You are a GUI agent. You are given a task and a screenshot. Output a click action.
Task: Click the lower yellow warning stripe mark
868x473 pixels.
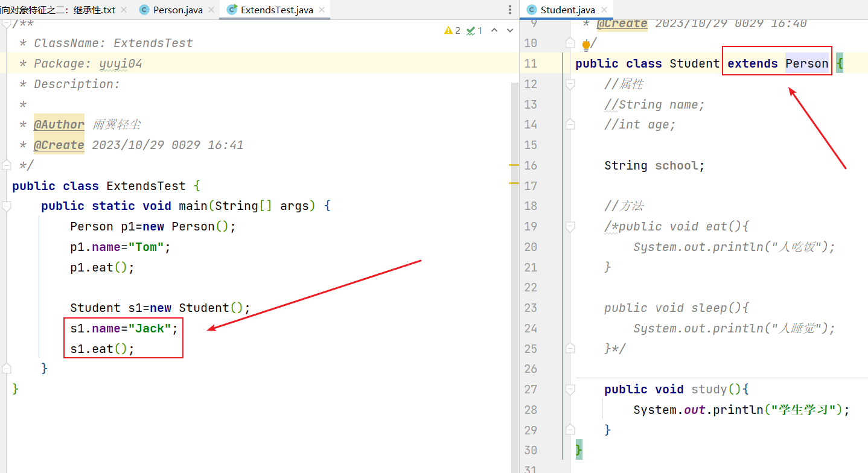coord(514,182)
